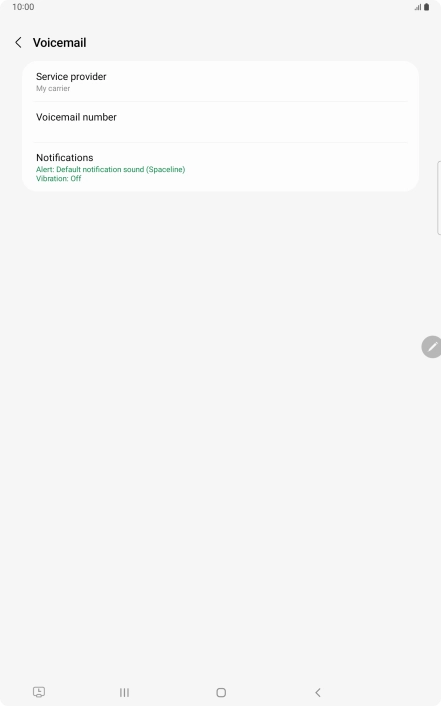Tap the Home button in navigation bar

221,692
